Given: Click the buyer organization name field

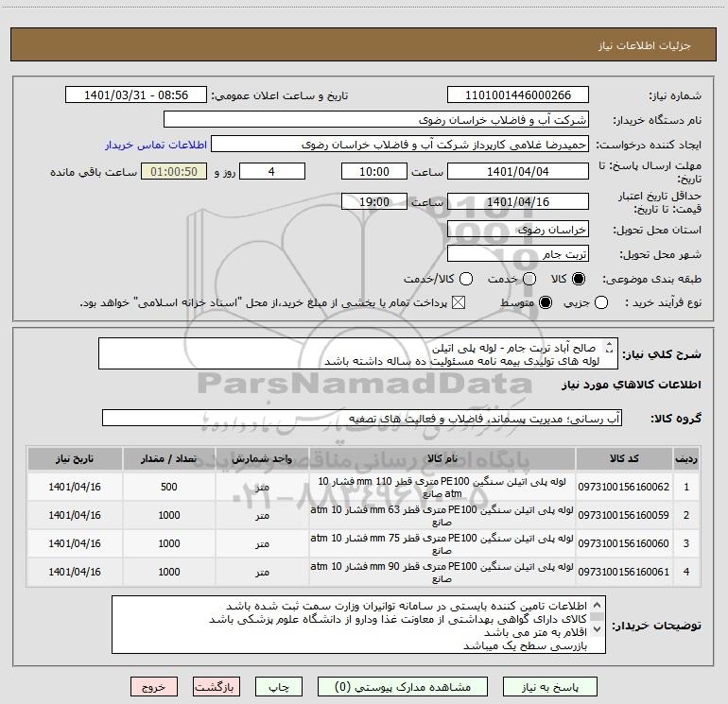Looking at the screenshot, I should 376,120.
